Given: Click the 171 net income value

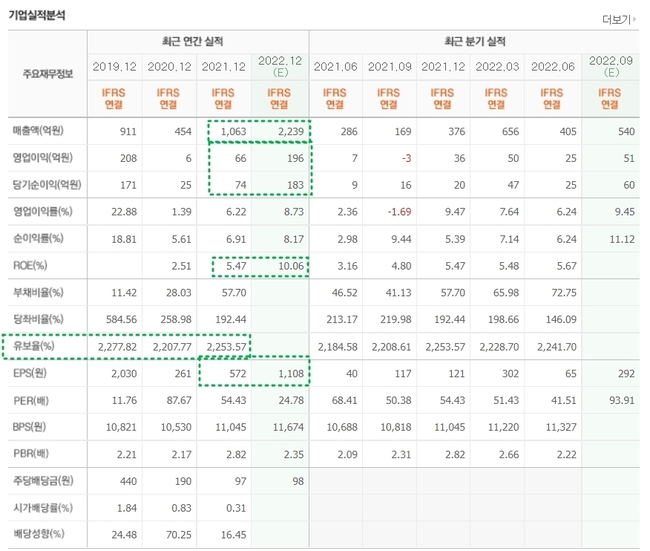Looking at the screenshot, I should tap(128, 185).
